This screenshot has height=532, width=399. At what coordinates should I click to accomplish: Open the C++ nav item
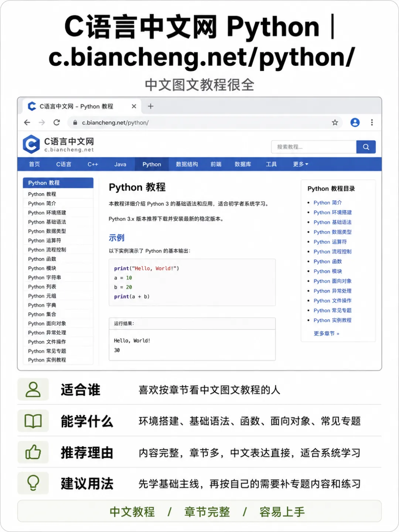point(93,164)
